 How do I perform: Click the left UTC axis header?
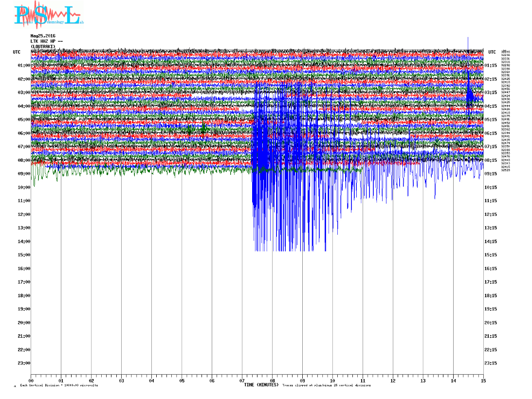click(x=17, y=52)
